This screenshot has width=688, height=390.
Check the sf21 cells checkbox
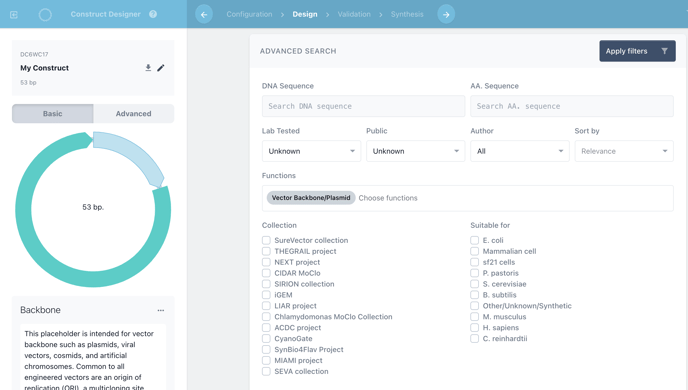coord(474,262)
